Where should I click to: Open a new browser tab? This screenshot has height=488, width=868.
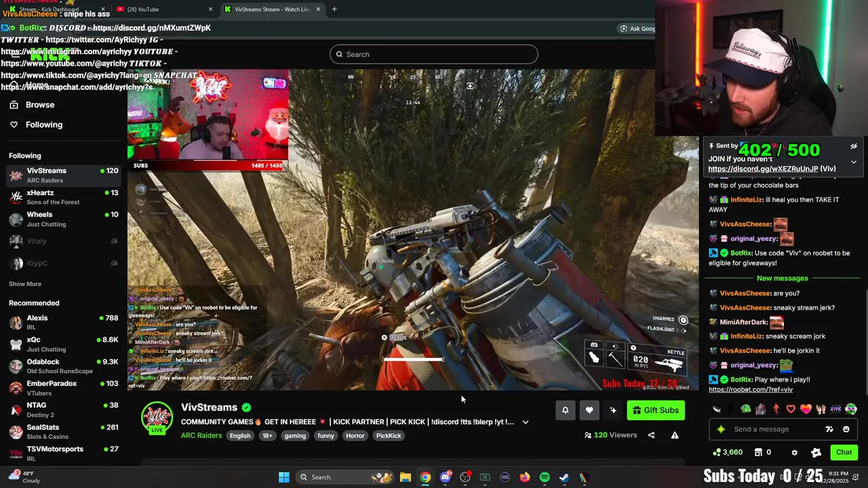(334, 9)
